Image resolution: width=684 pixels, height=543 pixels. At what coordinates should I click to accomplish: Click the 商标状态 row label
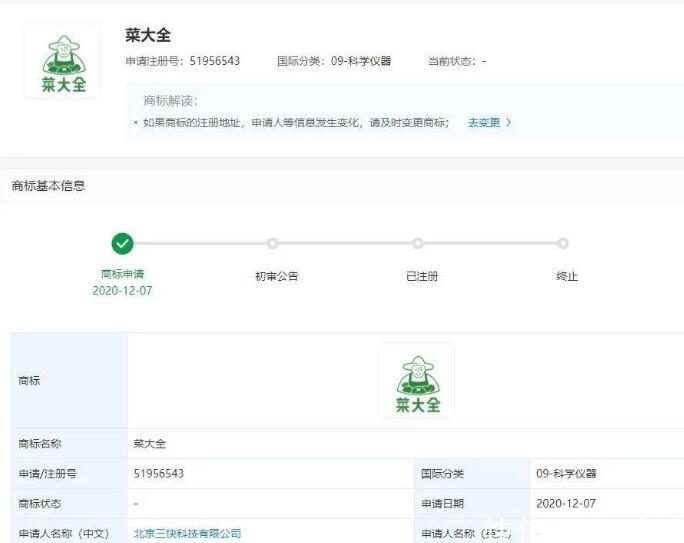pyautogui.click(x=40, y=504)
